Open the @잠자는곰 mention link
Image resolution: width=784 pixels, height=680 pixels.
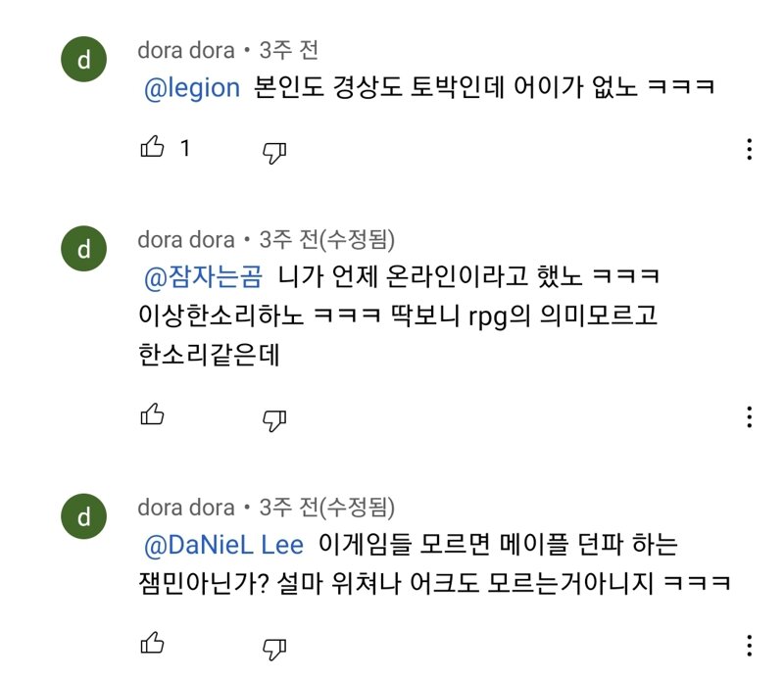pyautogui.click(x=204, y=277)
